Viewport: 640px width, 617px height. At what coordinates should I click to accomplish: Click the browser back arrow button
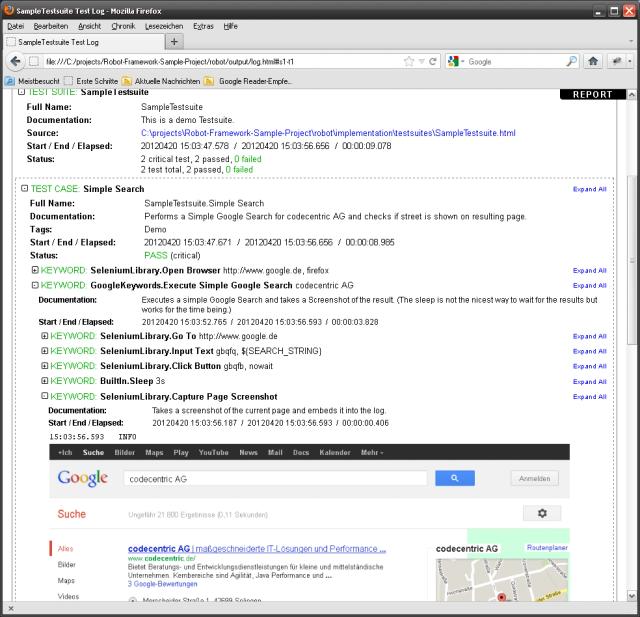click(17, 61)
